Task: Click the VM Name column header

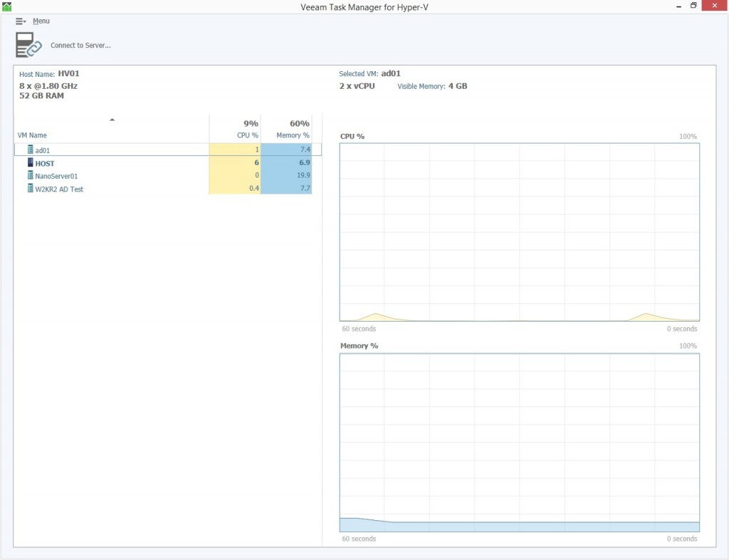Action: point(31,135)
